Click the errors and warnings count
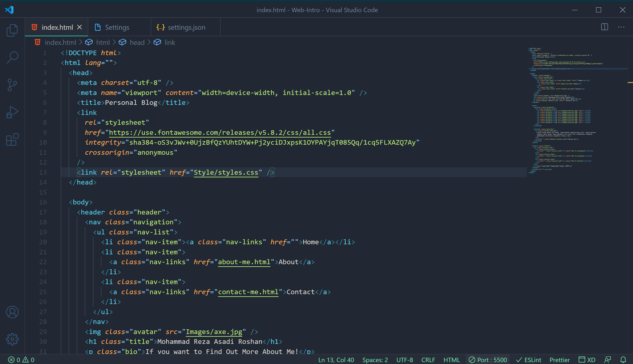The height and width of the screenshot is (364, 633). tap(21, 360)
